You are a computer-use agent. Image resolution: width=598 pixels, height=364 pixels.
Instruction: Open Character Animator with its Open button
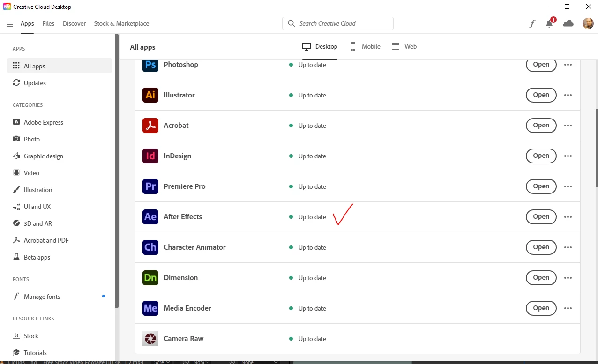[541, 247]
